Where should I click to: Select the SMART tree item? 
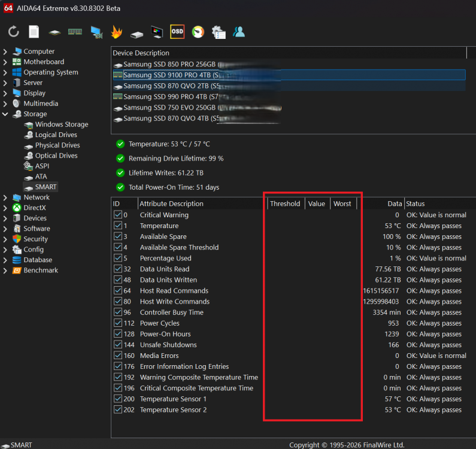coord(46,187)
